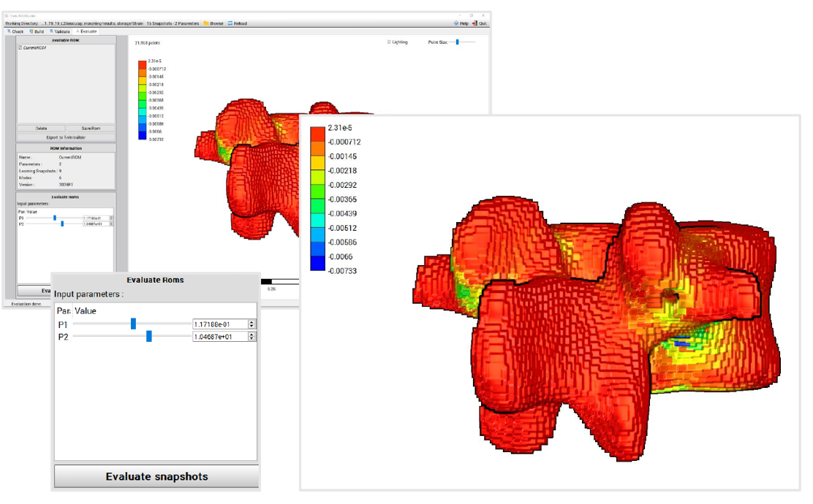This screenshot has height=504, width=813.
Task: Open Help via the question mark icon
Action: (x=456, y=23)
